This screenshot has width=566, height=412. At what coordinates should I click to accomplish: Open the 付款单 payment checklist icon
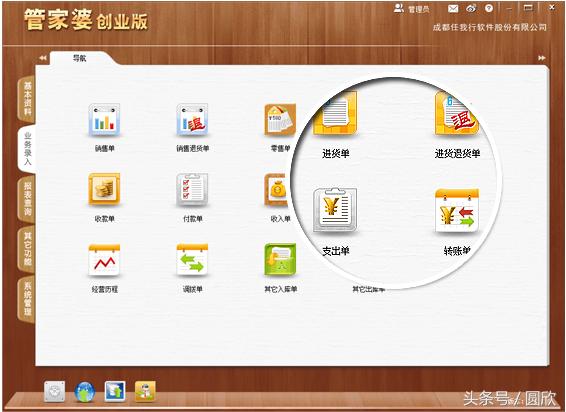point(192,190)
